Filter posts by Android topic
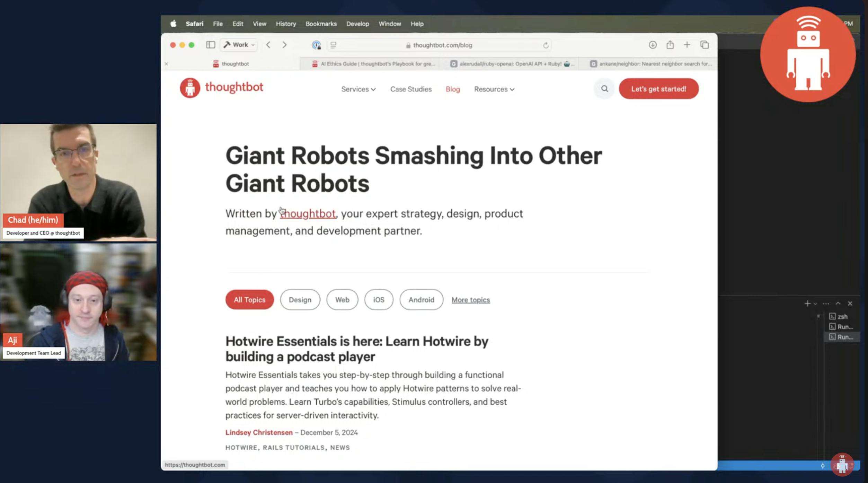The height and width of the screenshot is (483, 868). tap(421, 300)
